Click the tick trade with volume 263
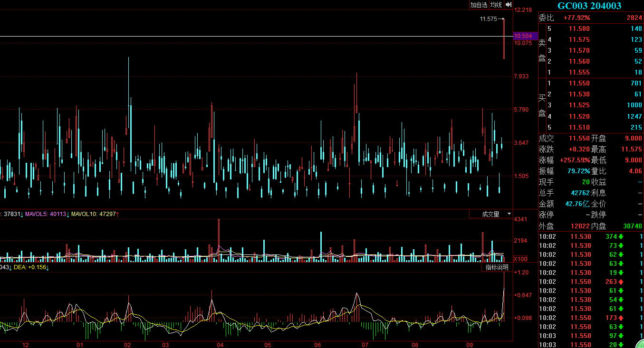This screenshot has width=644, height=348. point(611,282)
